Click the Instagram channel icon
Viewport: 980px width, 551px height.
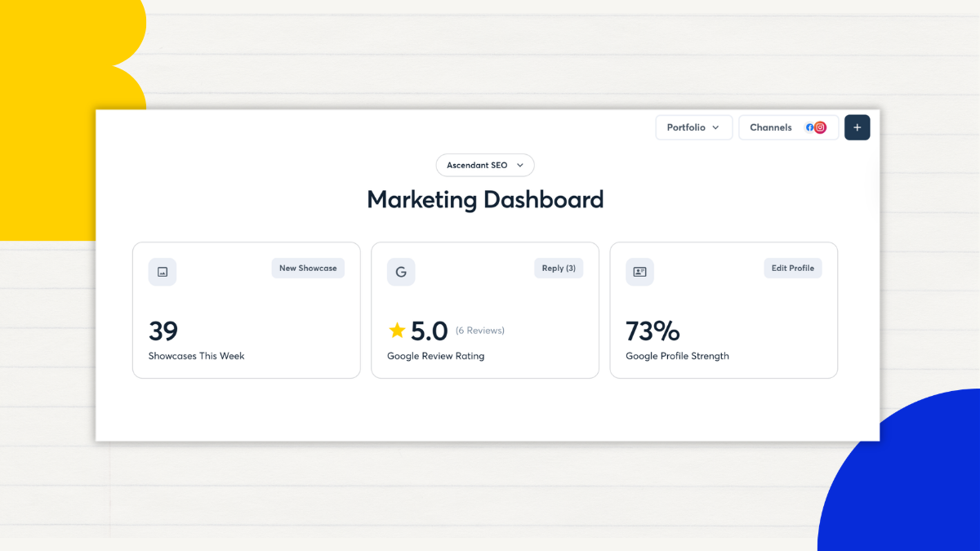point(820,127)
